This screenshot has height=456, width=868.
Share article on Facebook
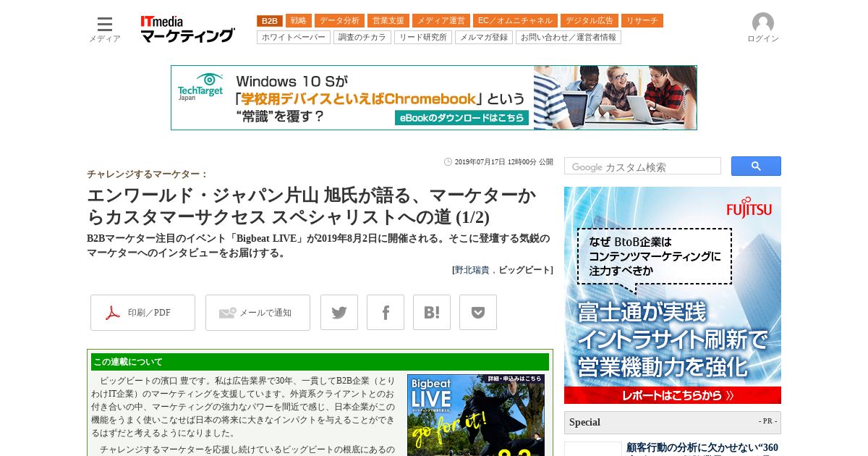point(386,313)
